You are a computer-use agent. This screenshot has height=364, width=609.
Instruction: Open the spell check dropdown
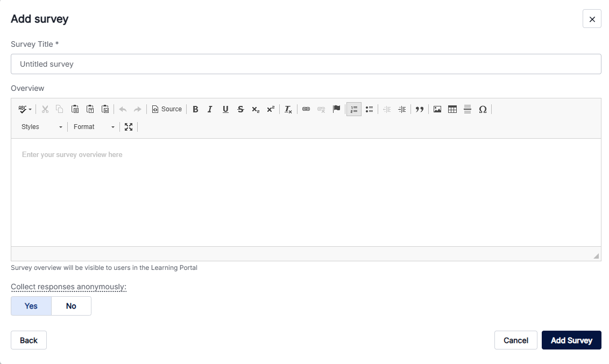click(25, 110)
